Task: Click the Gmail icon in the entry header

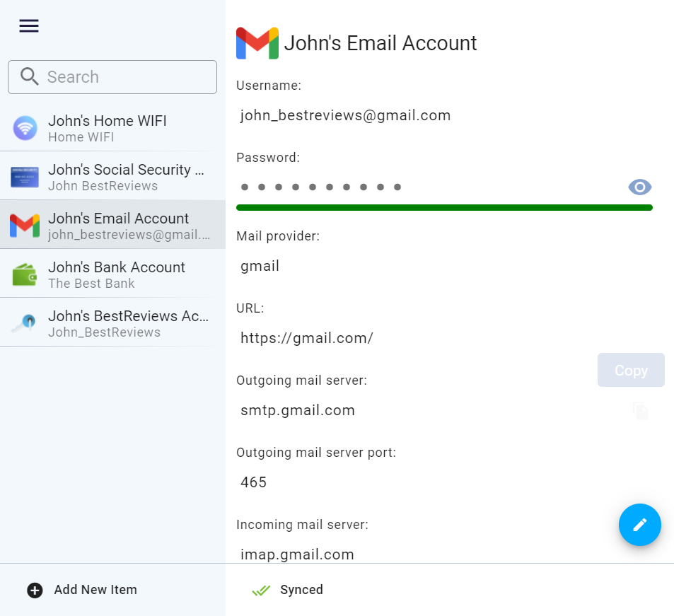Action: pos(257,43)
